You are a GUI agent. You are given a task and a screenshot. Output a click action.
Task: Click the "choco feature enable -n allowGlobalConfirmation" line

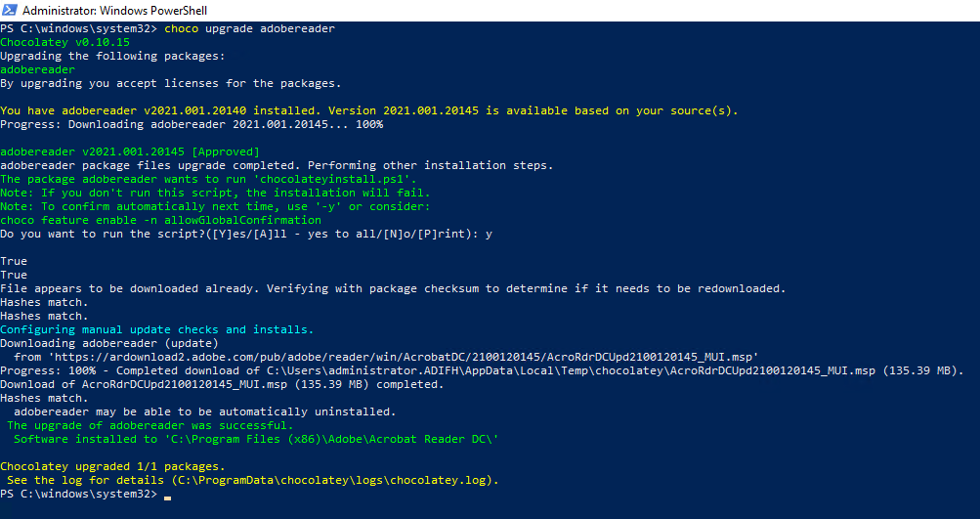(x=160, y=221)
